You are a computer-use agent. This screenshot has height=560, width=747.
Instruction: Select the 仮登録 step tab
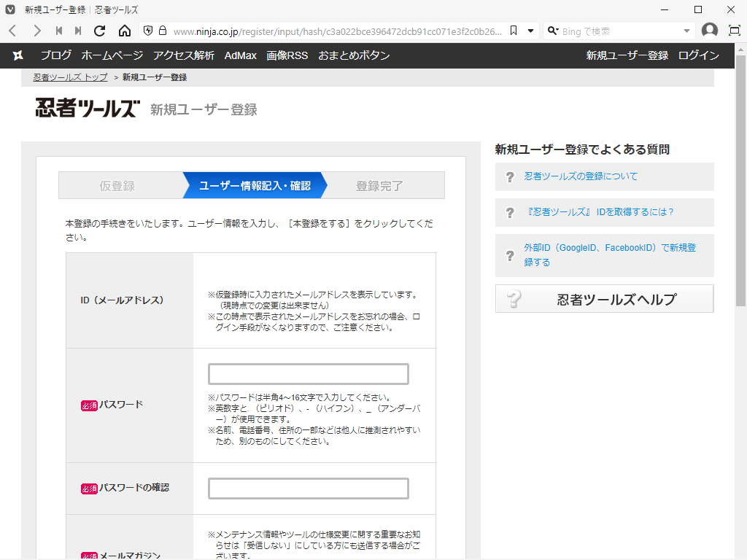(x=117, y=186)
